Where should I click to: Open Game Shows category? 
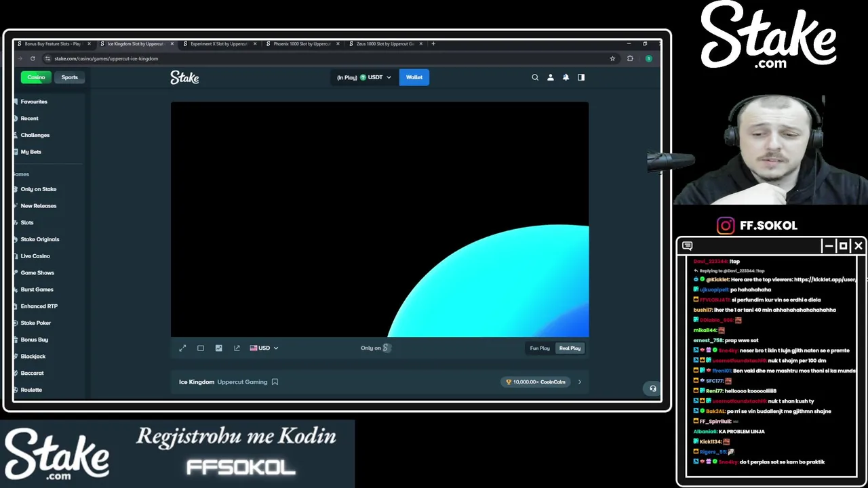point(37,272)
